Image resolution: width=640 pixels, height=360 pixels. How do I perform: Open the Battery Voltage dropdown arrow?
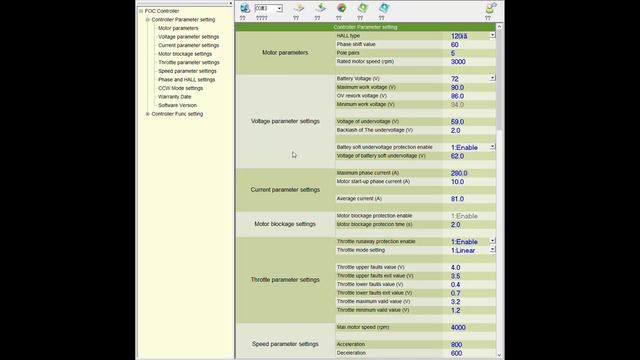click(492, 78)
